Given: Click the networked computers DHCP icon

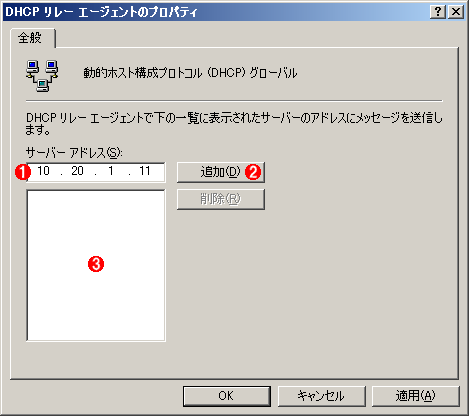Looking at the screenshot, I should [x=42, y=76].
